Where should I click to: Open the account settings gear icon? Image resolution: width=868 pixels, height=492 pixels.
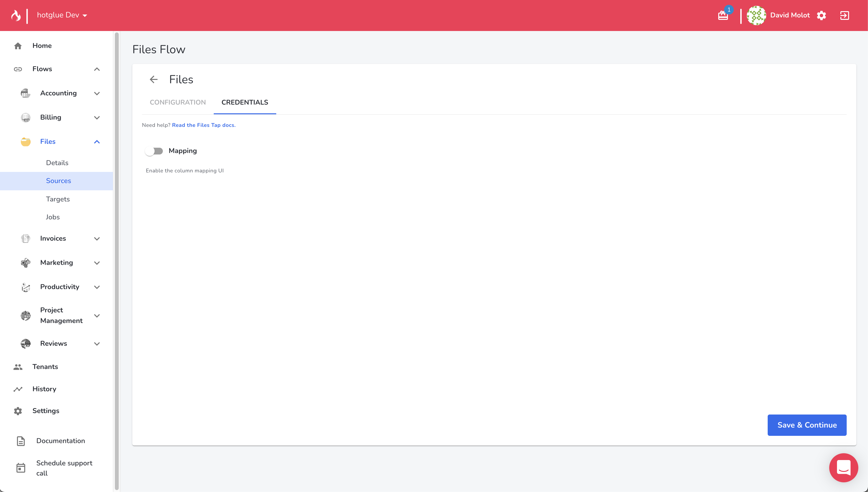click(x=821, y=15)
